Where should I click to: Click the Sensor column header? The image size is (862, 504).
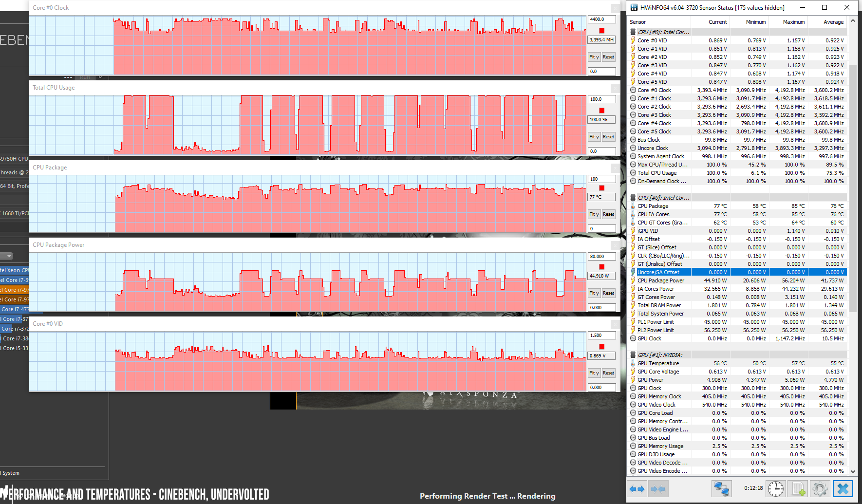(659, 22)
